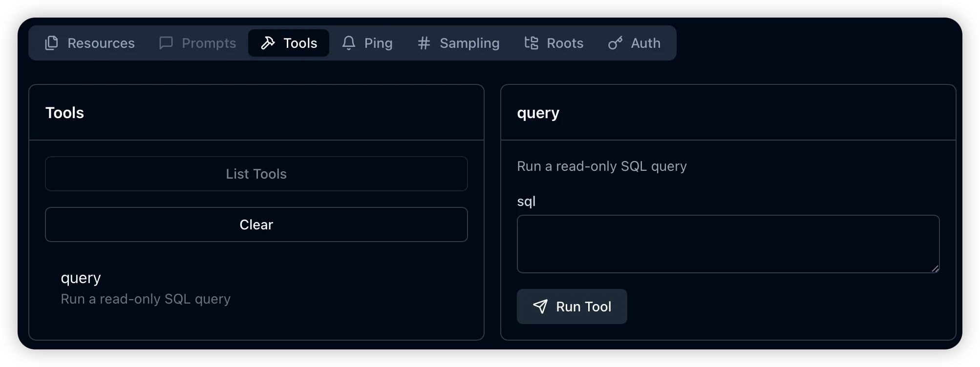
Task: Click the Sampling hash icon
Action: (424, 43)
